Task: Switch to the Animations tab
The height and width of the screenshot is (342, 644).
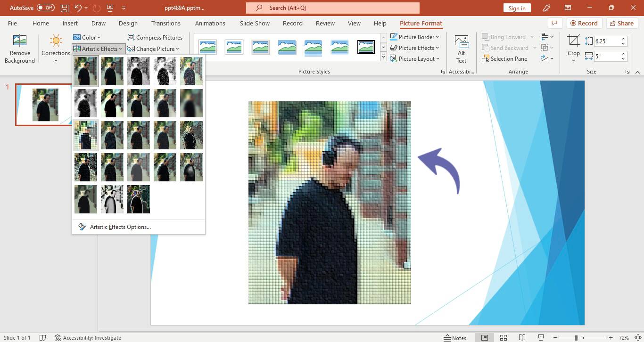Action: click(x=210, y=23)
